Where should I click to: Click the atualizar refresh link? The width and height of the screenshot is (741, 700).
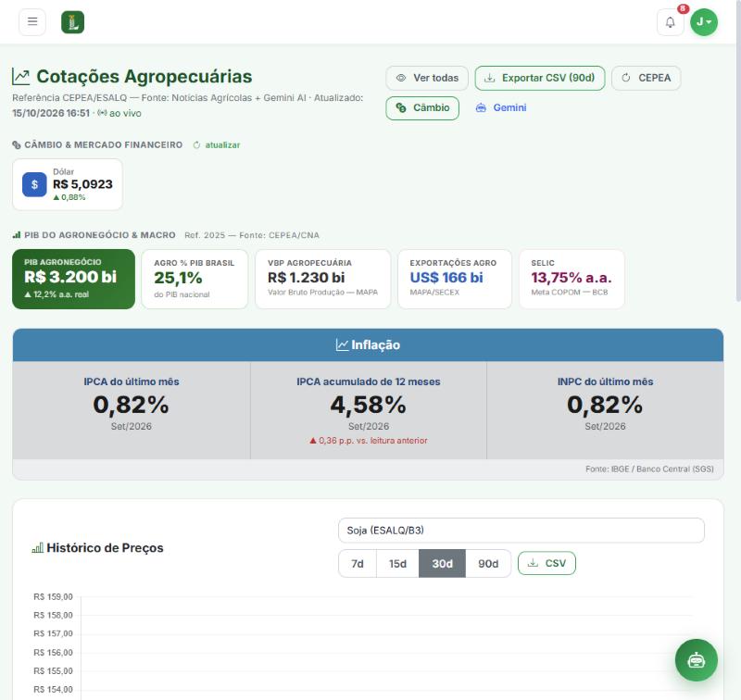[x=217, y=145]
